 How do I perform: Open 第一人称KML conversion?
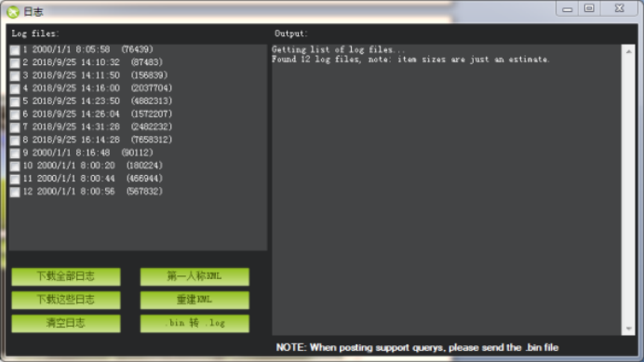click(195, 276)
